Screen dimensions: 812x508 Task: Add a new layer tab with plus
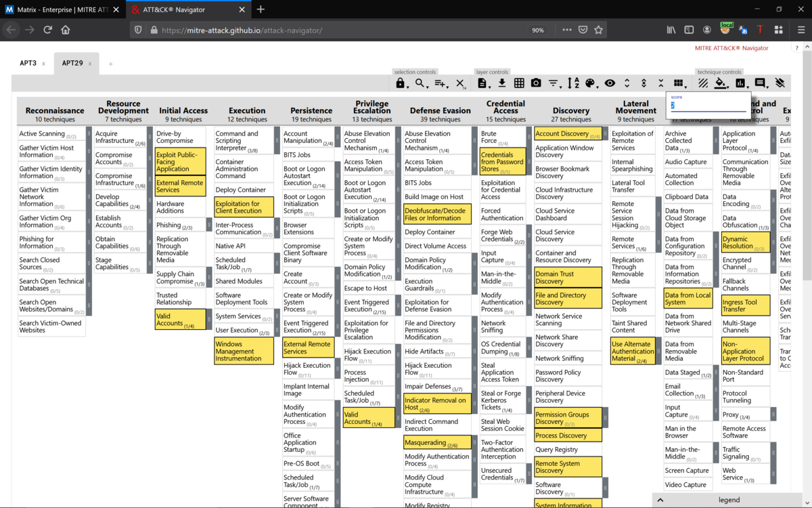coord(111,64)
